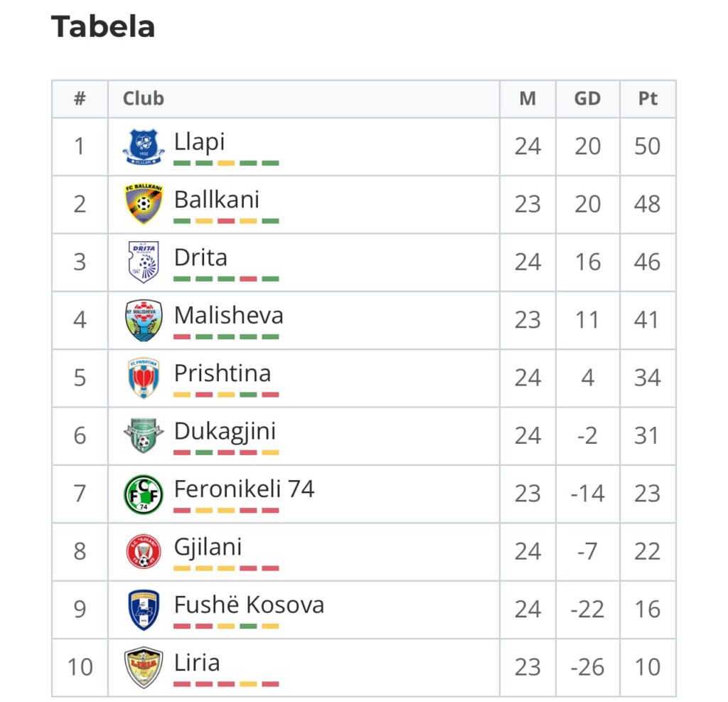Open the Llapi team name link

pos(199,142)
